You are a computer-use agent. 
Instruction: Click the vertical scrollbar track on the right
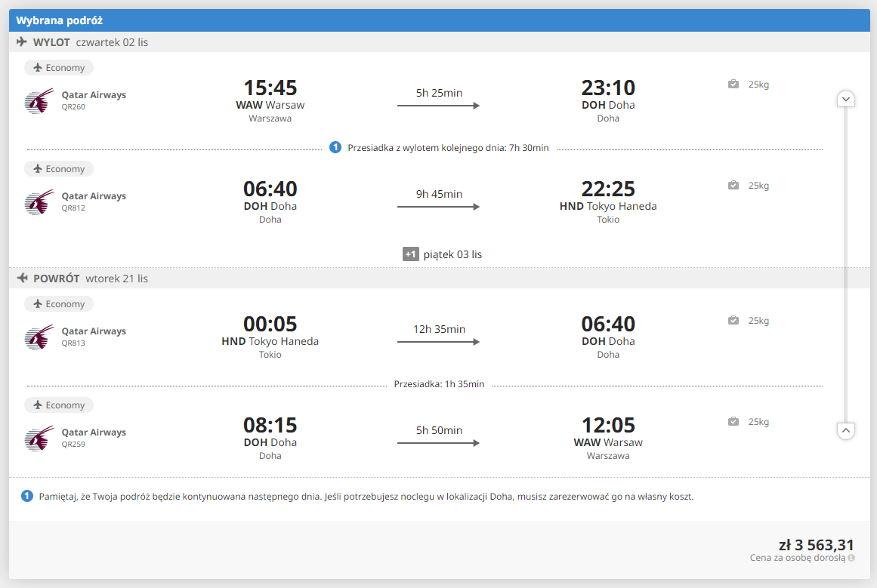click(846, 265)
